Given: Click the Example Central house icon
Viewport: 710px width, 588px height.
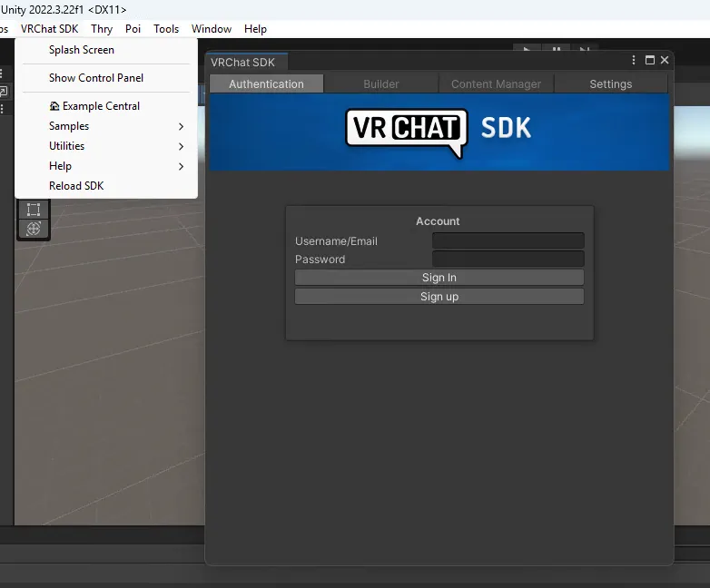Looking at the screenshot, I should tap(54, 106).
